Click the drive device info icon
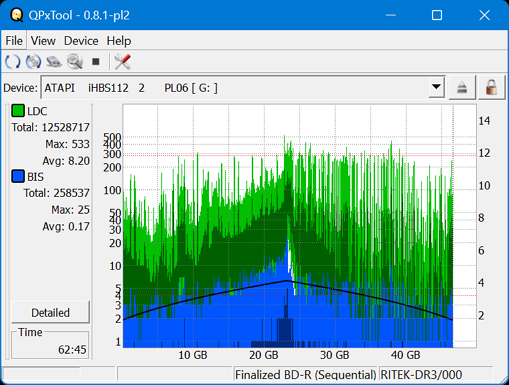Screen dimensions: 509x385 point(54,62)
